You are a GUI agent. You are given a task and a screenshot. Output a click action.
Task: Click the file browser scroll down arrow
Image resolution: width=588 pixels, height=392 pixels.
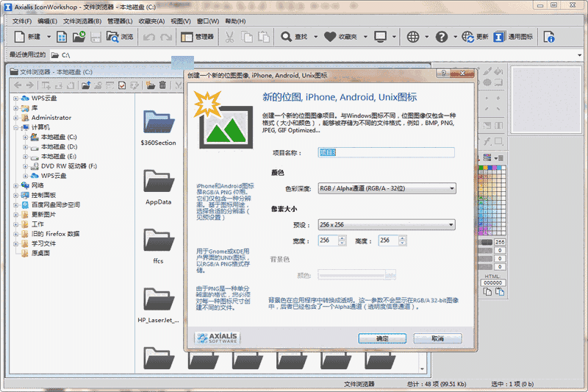422,369
